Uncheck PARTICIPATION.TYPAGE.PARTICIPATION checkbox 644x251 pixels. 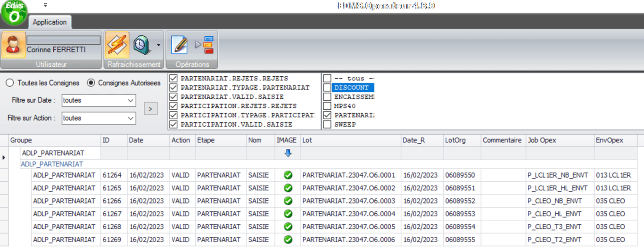tap(173, 115)
